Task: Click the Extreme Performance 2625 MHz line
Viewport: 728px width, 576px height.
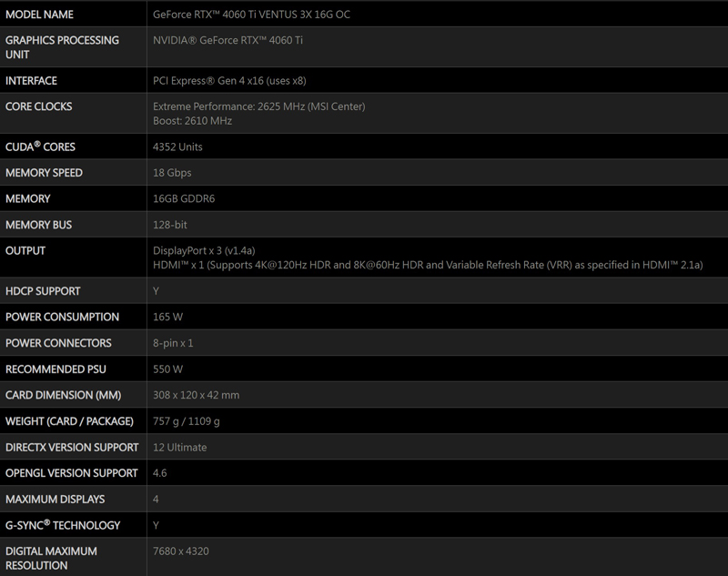Action: (258, 106)
